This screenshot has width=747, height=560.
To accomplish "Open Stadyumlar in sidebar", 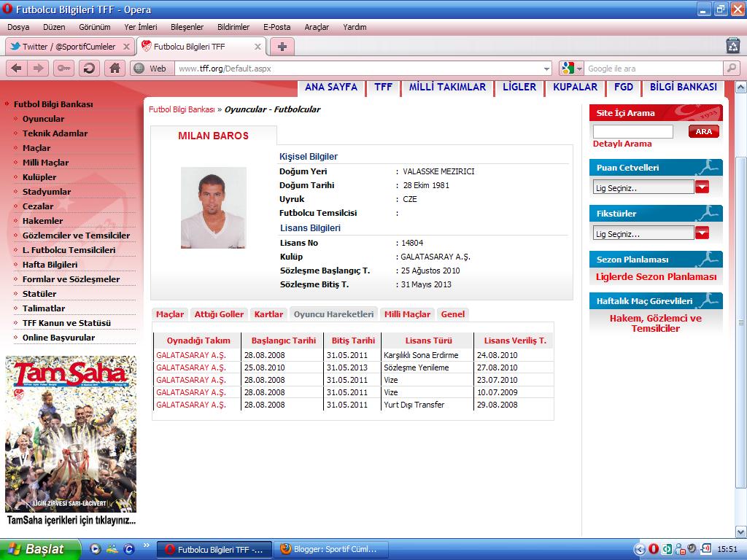I will pyautogui.click(x=47, y=192).
